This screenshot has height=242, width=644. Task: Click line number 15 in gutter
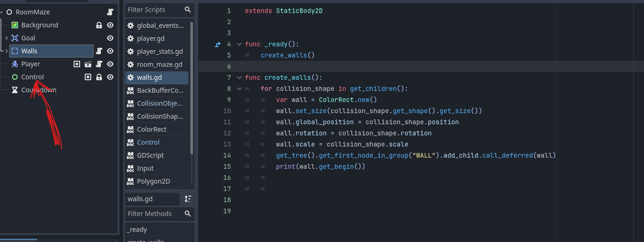(226, 166)
